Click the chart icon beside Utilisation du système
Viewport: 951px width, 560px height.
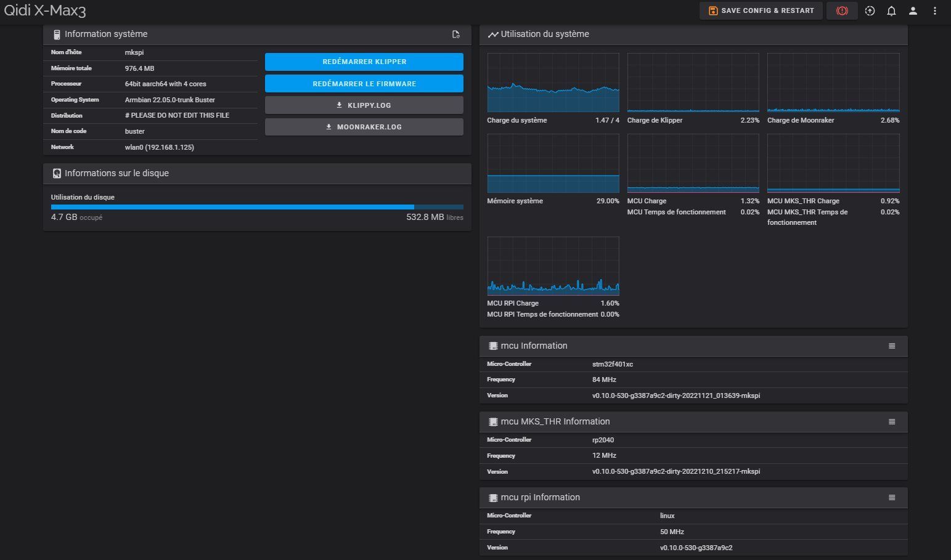pos(492,34)
